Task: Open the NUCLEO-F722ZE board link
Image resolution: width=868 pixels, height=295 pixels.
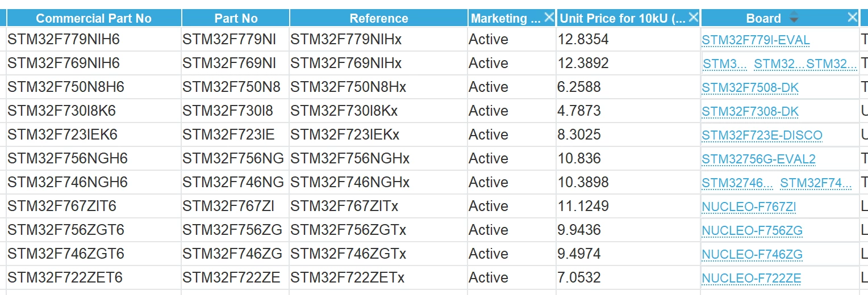Action: [x=752, y=279]
